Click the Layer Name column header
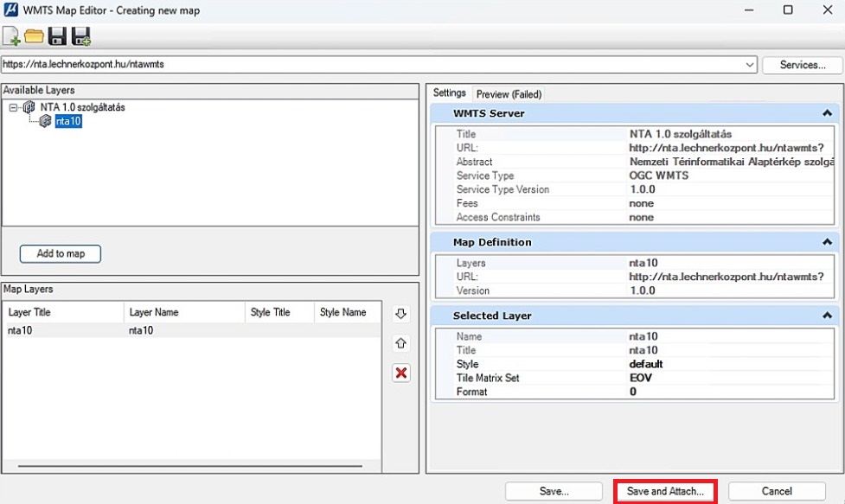The height and width of the screenshot is (504, 845). pyautogui.click(x=184, y=312)
